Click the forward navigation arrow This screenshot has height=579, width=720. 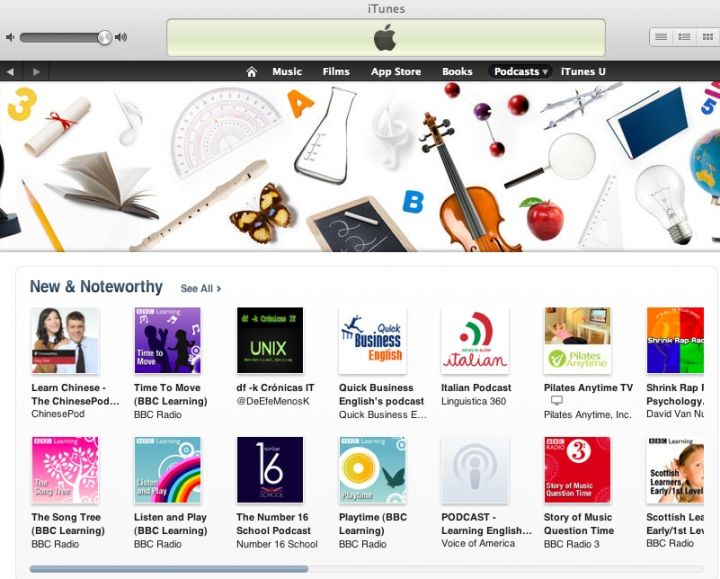(36, 72)
